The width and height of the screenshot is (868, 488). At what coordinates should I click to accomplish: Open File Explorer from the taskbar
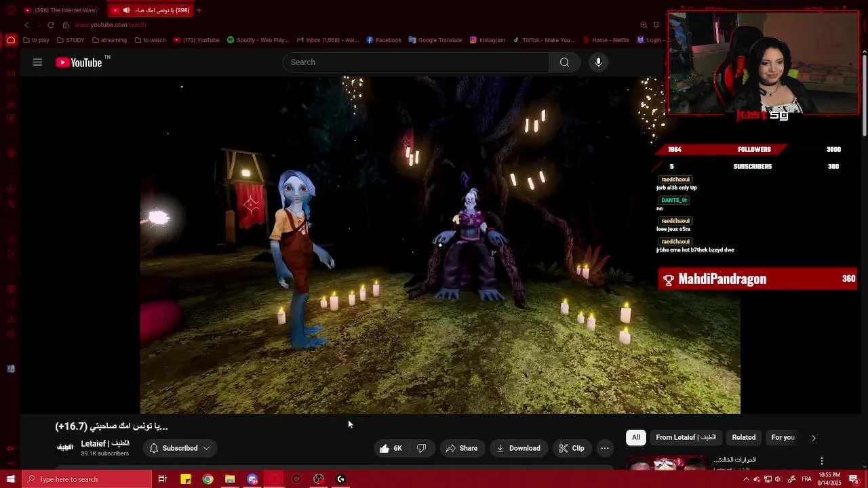click(230, 479)
